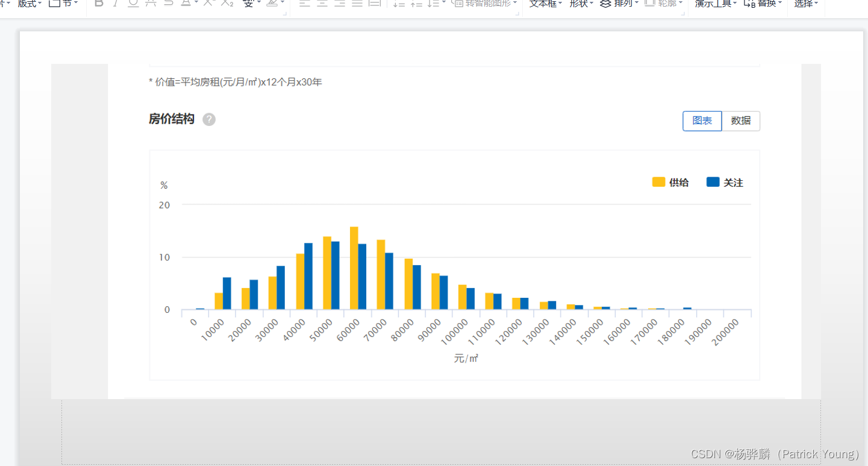Click the 元/㎡ axis label

click(x=466, y=359)
